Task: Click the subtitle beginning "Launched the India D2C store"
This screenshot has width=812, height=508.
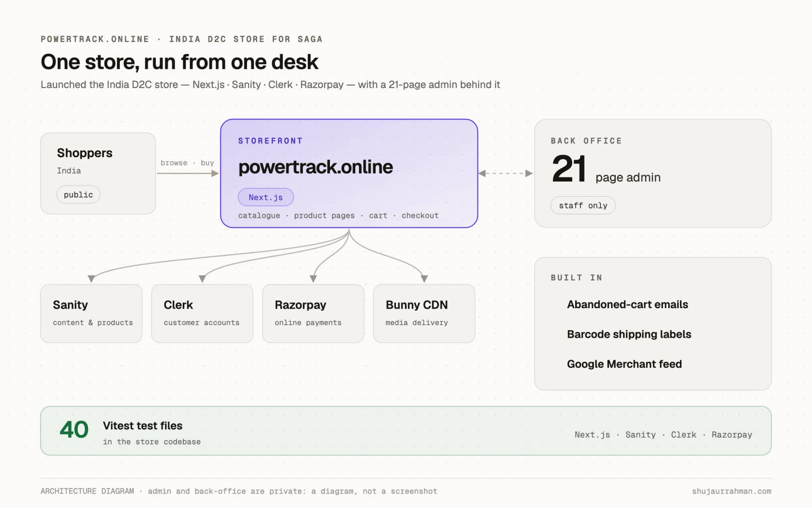Action: (270, 85)
